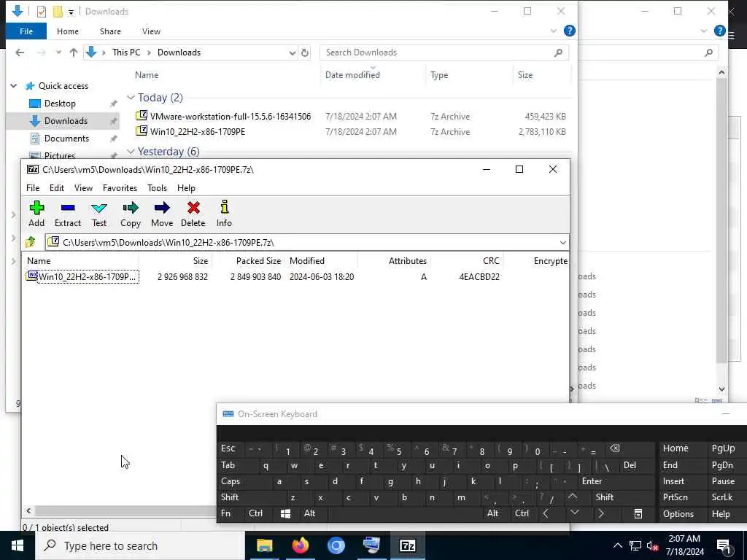The image size is (747, 560).
Task: Expand the 7-Zip address path dropdown
Action: pyautogui.click(x=562, y=242)
